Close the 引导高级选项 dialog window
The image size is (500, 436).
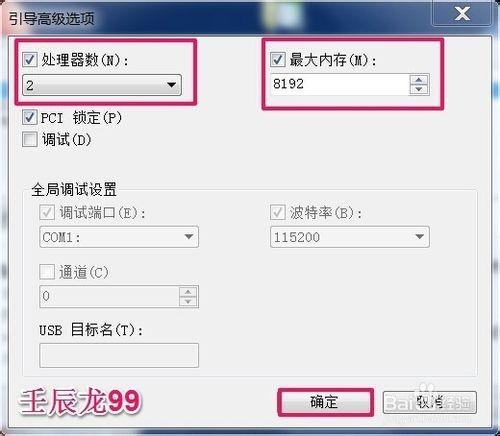462,13
